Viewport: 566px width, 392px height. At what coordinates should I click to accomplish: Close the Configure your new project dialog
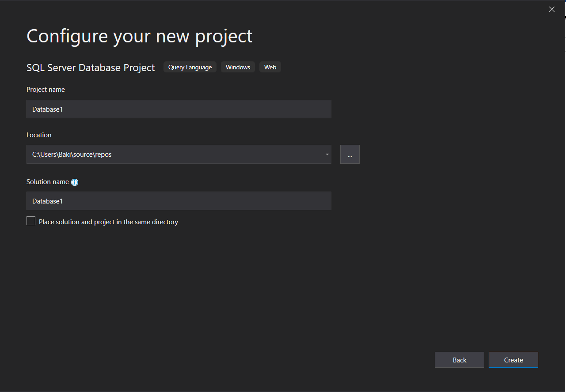coord(551,9)
